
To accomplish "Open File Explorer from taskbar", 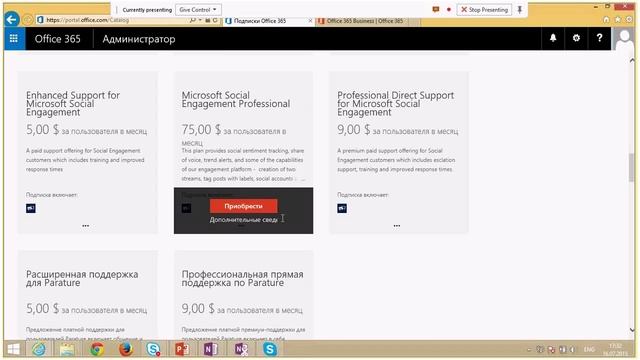I will click(x=67, y=349).
